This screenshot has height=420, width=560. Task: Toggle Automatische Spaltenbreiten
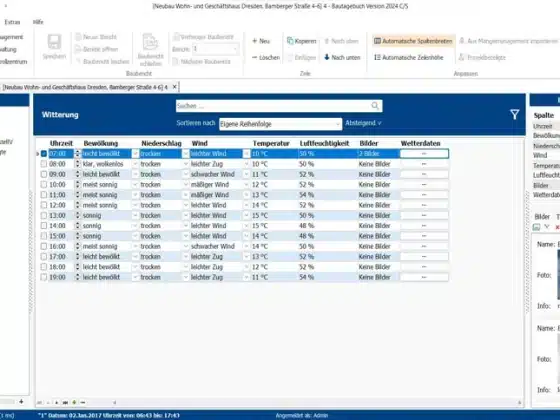[x=413, y=41]
